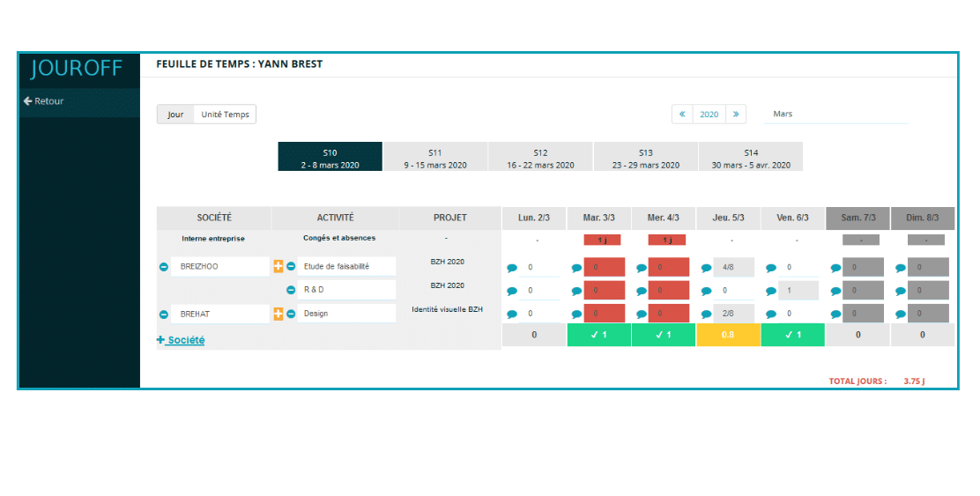Open comment for R & D on Jeu. 5/3
This screenshot has width=980, height=496.
(706, 291)
